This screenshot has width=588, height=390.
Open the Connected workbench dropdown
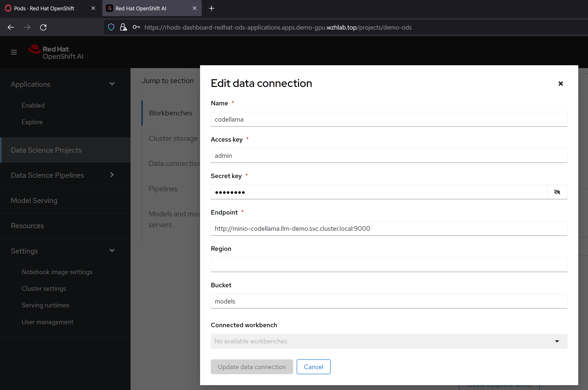pyautogui.click(x=389, y=341)
